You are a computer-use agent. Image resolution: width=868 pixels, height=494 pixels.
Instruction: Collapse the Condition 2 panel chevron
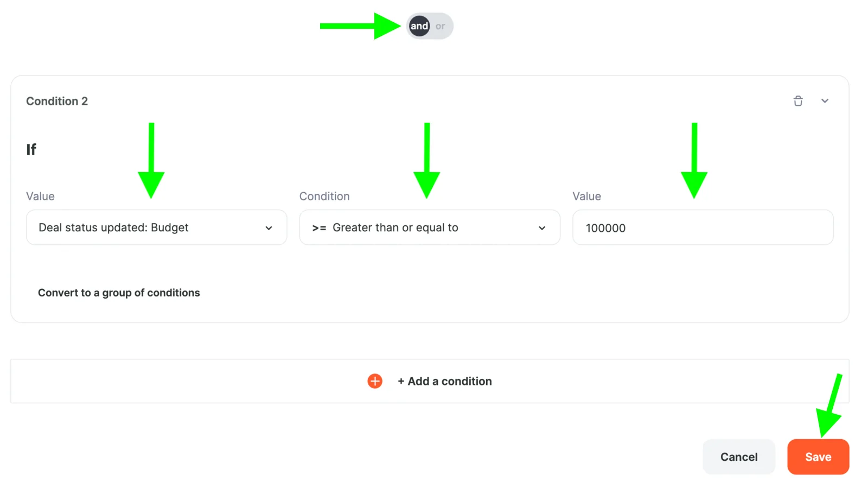click(825, 101)
